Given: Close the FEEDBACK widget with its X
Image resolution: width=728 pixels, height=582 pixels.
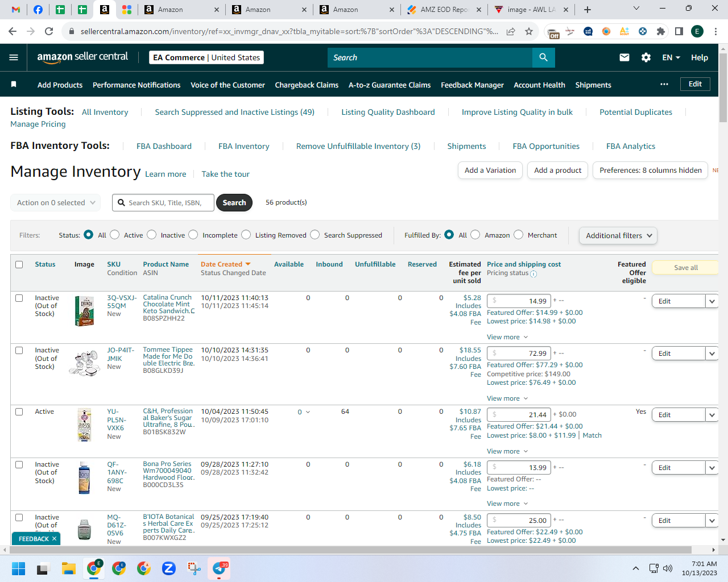Looking at the screenshot, I should coord(55,539).
